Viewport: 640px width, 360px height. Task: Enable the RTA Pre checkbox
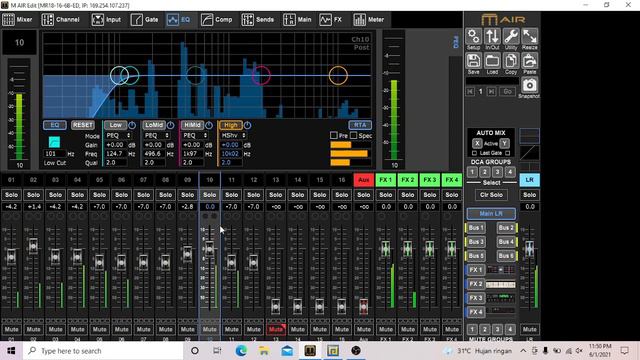point(333,135)
